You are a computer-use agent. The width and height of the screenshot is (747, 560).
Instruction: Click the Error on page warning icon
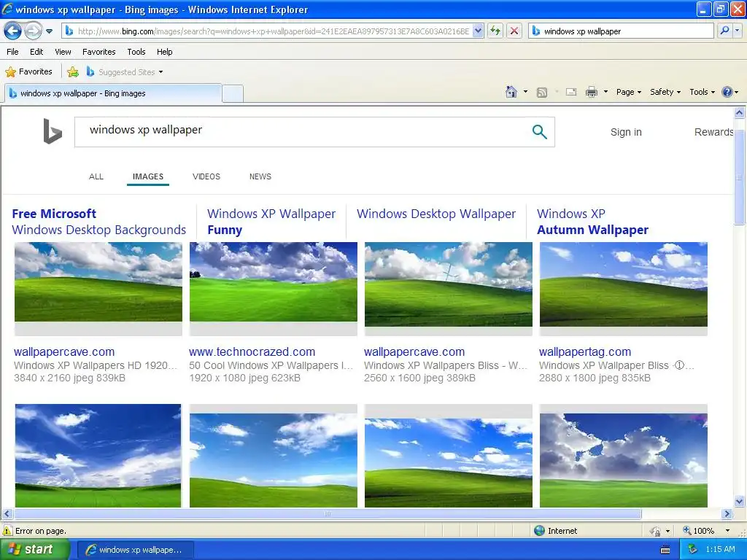click(7, 531)
